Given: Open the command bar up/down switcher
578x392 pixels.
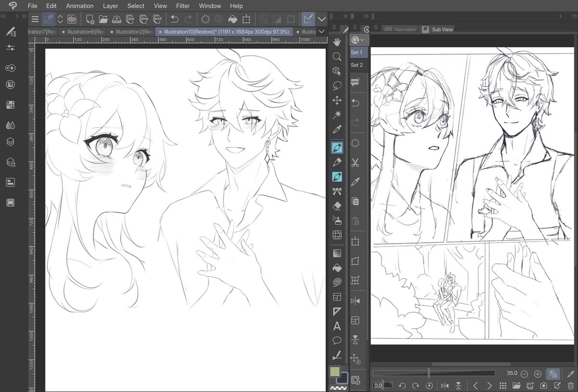Looking at the screenshot, I should click(60, 19).
